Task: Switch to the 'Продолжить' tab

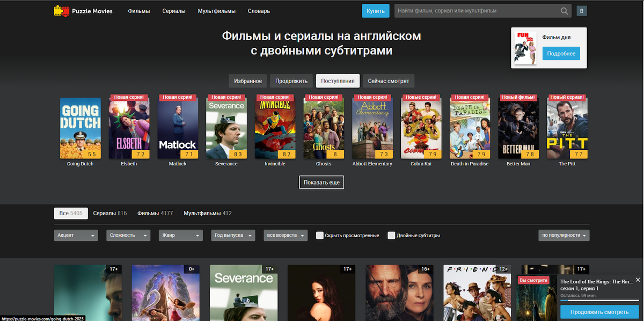Action: pyautogui.click(x=291, y=81)
